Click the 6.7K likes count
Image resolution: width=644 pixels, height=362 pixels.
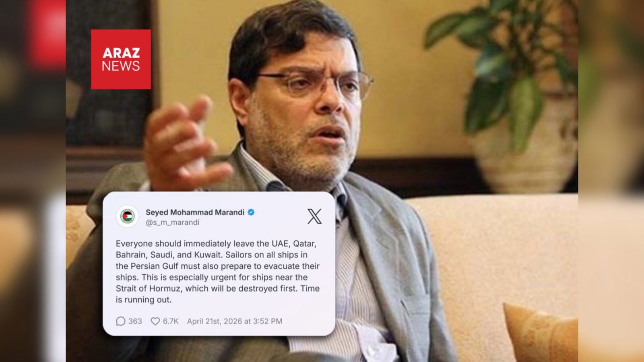coord(171,321)
